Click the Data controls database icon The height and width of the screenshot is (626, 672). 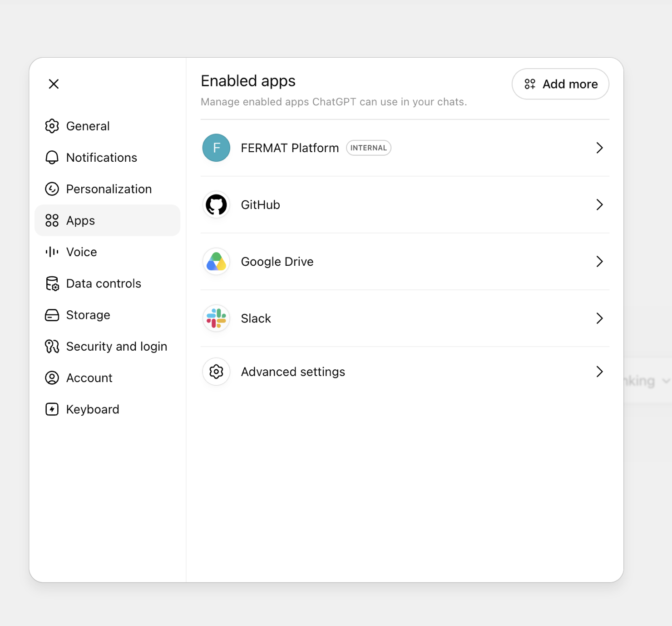tap(52, 283)
